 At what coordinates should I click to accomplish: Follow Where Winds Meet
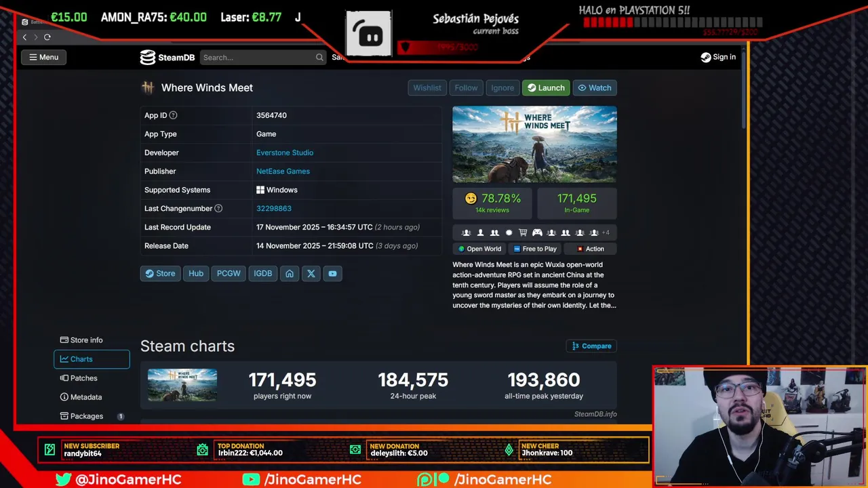pyautogui.click(x=466, y=87)
